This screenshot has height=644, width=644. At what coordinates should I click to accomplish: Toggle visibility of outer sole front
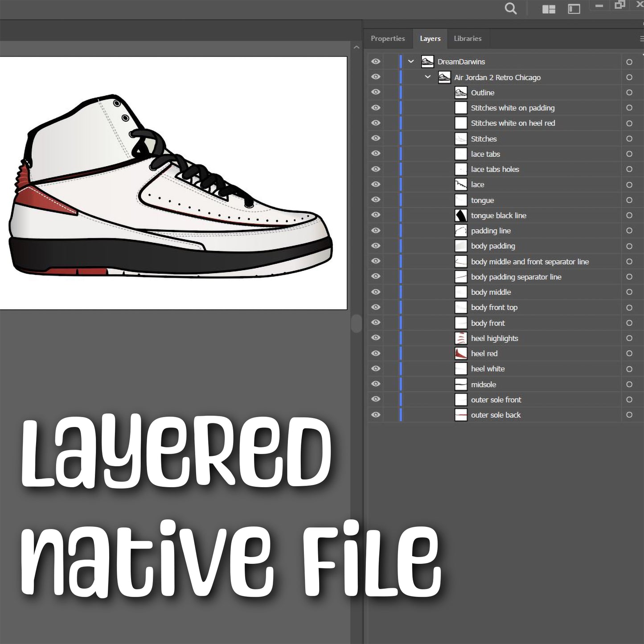[376, 399]
